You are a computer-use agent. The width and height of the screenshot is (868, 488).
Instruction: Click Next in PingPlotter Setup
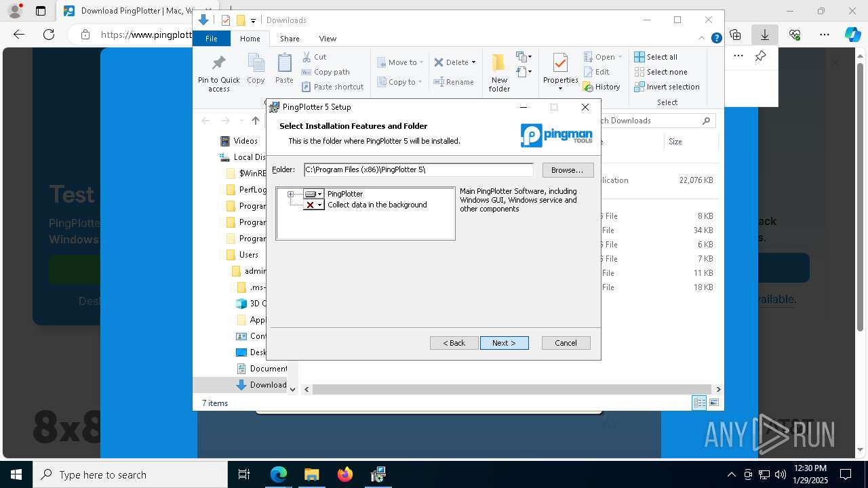coord(504,343)
